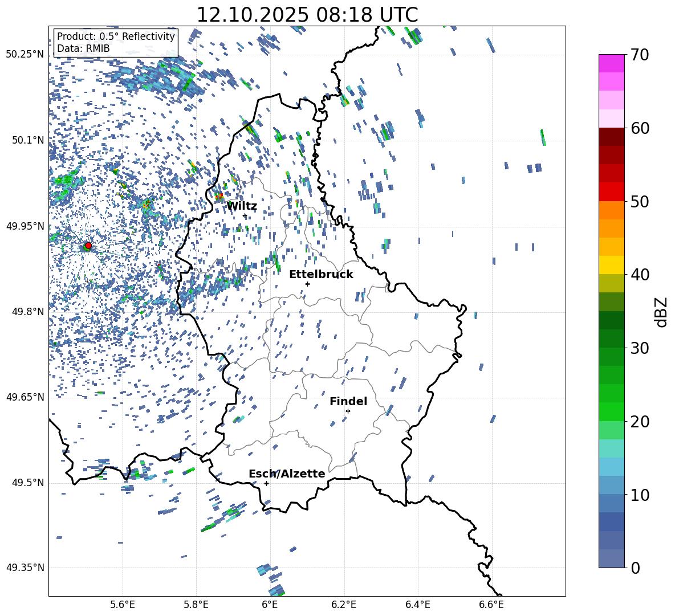Click the Data: RMIB text

(x=83, y=48)
